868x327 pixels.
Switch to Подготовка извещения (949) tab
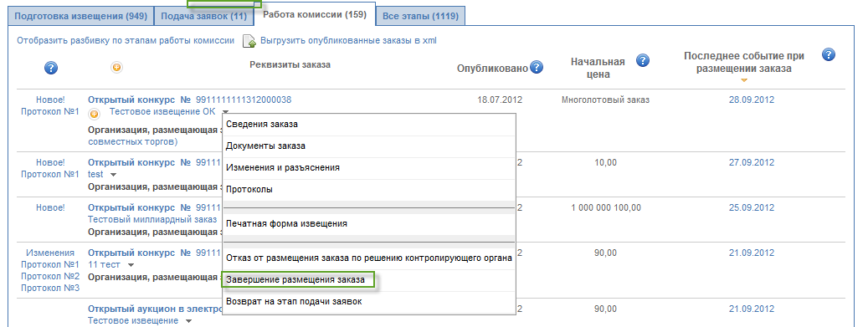click(80, 16)
